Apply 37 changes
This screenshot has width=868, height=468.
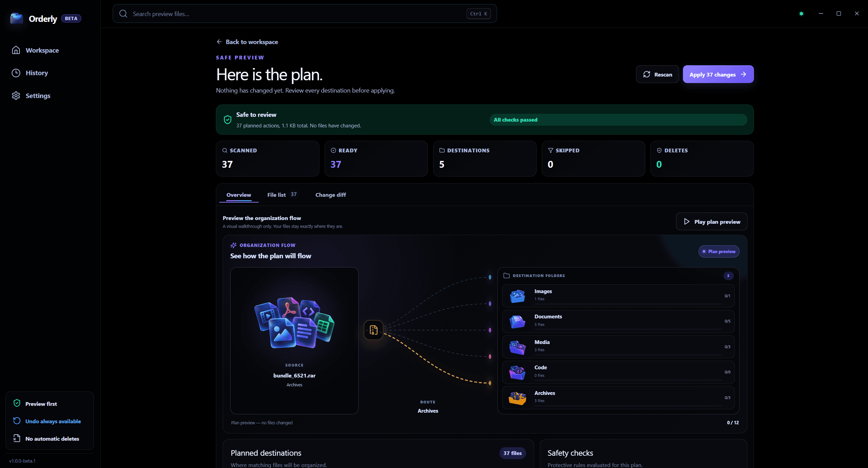pyautogui.click(x=718, y=74)
